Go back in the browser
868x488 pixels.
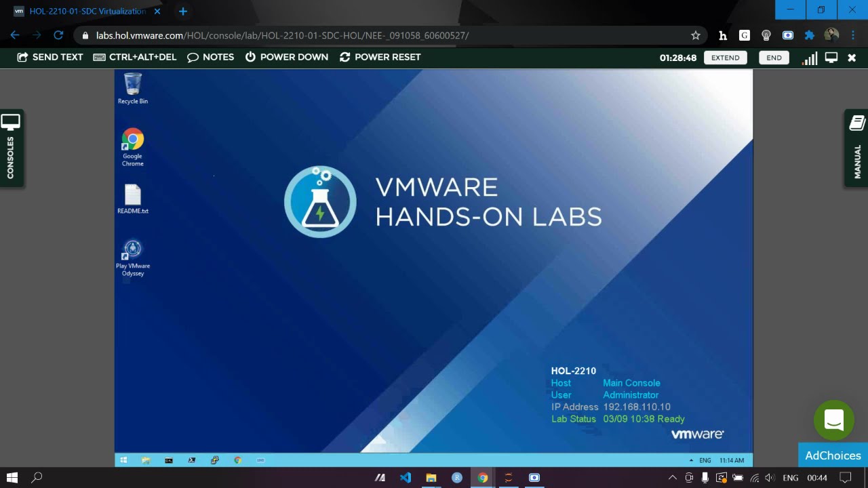tap(15, 35)
